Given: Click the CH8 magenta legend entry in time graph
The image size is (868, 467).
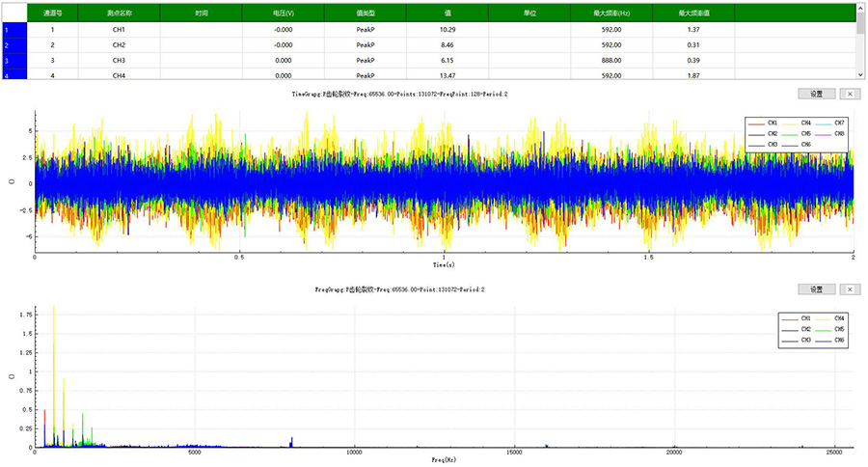Looking at the screenshot, I should click(831, 134).
